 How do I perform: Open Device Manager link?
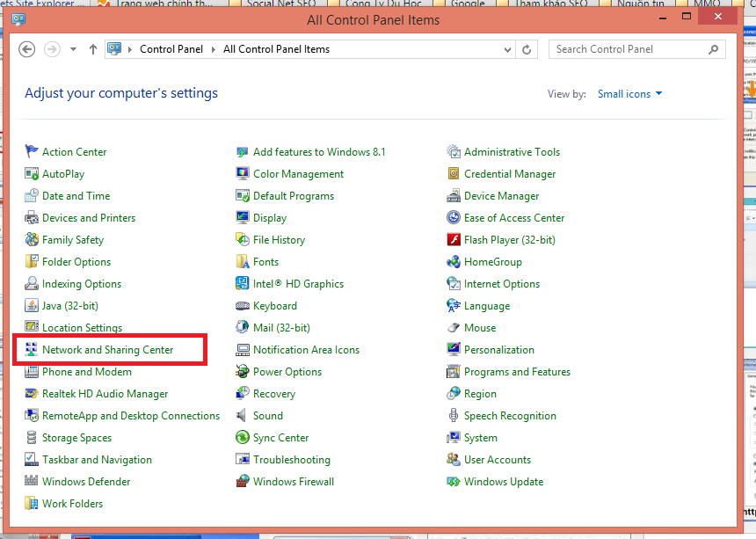(x=501, y=196)
